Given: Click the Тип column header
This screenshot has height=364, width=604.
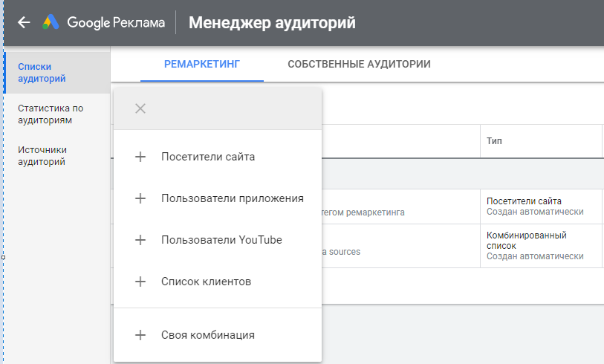Looking at the screenshot, I should (x=494, y=141).
